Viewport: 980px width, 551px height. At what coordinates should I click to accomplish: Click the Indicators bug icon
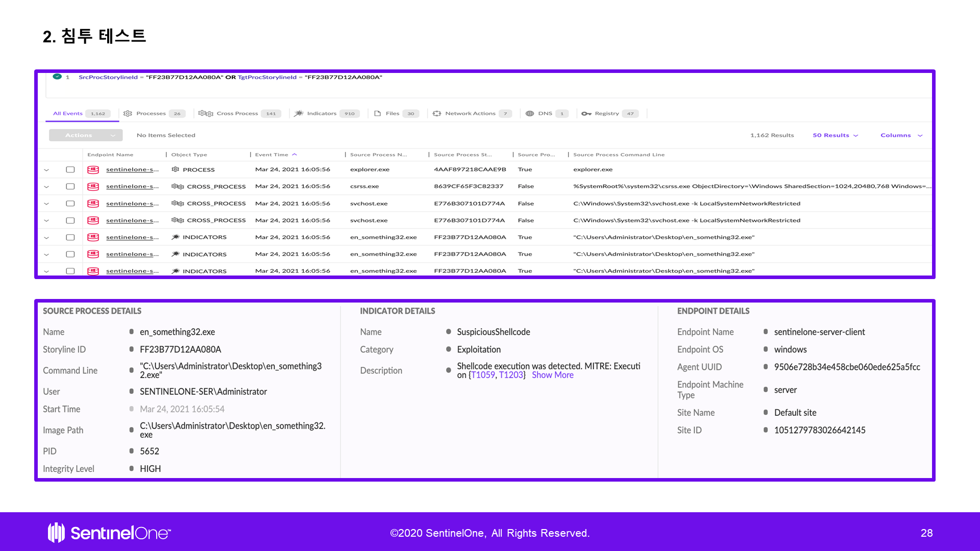point(299,113)
